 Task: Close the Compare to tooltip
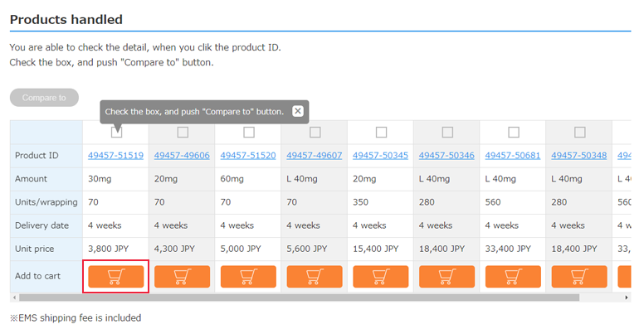click(x=298, y=111)
